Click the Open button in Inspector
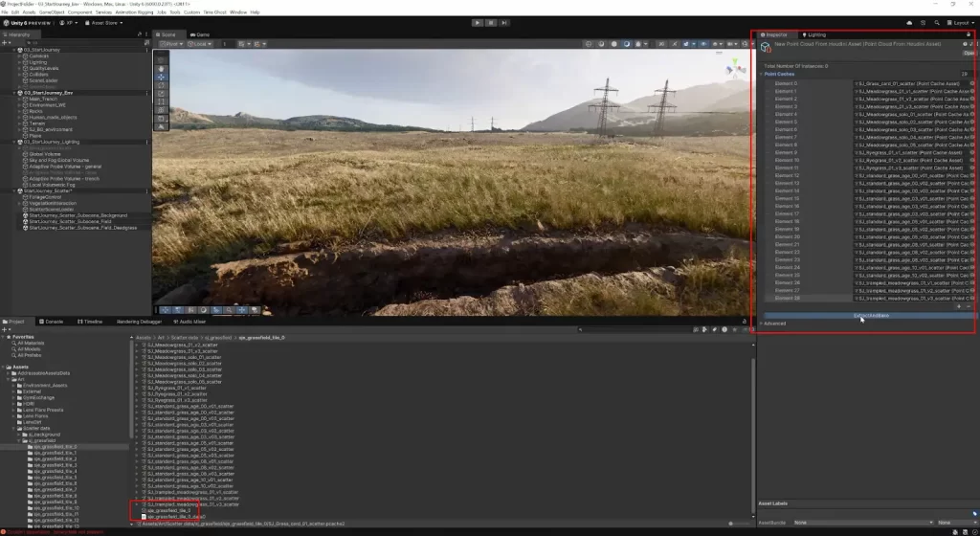Image resolution: width=980 pixels, height=536 pixels. pyautogui.click(x=968, y=54)
